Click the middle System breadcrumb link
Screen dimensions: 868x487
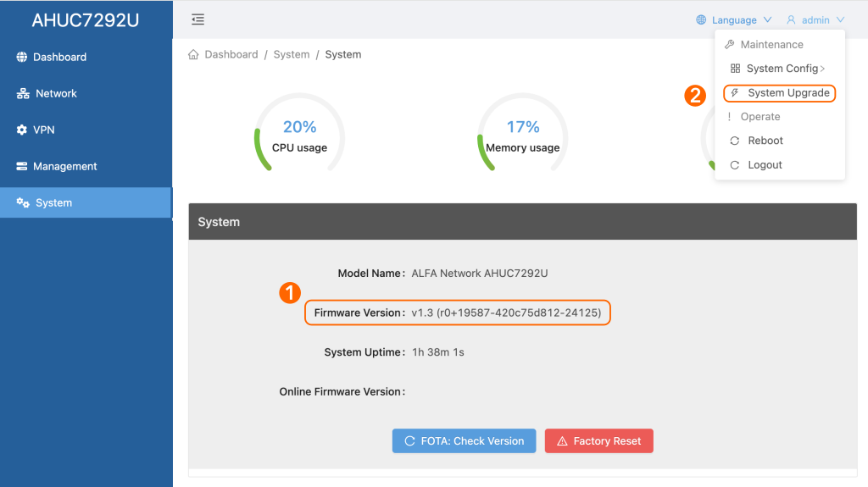292,54
